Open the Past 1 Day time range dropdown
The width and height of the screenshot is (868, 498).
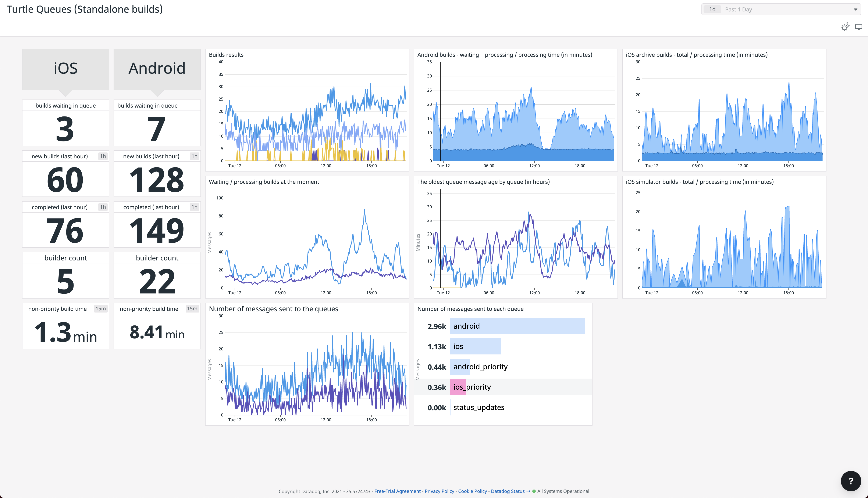(x=781, y=9)
